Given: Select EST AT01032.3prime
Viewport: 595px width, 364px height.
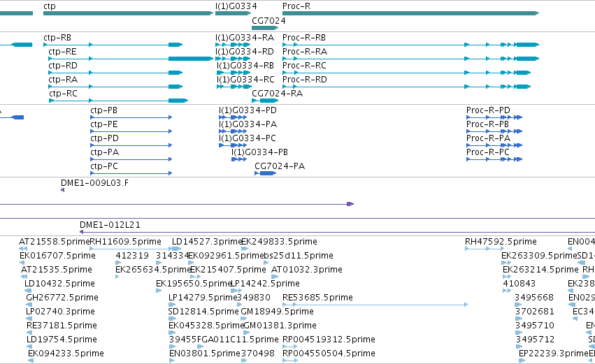Looking at the screenshot, I should [275, 277].
